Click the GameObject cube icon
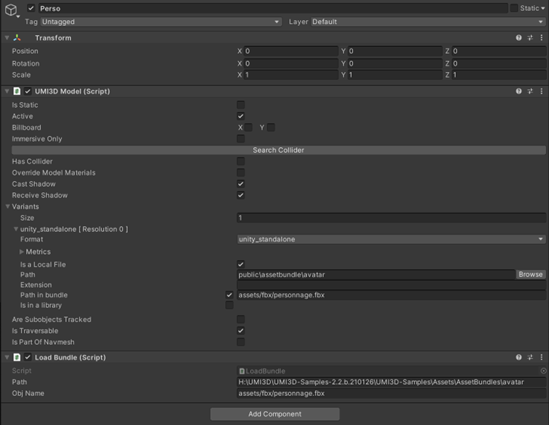This screenshot has width=549, height=425. click(x=11, y=10)
